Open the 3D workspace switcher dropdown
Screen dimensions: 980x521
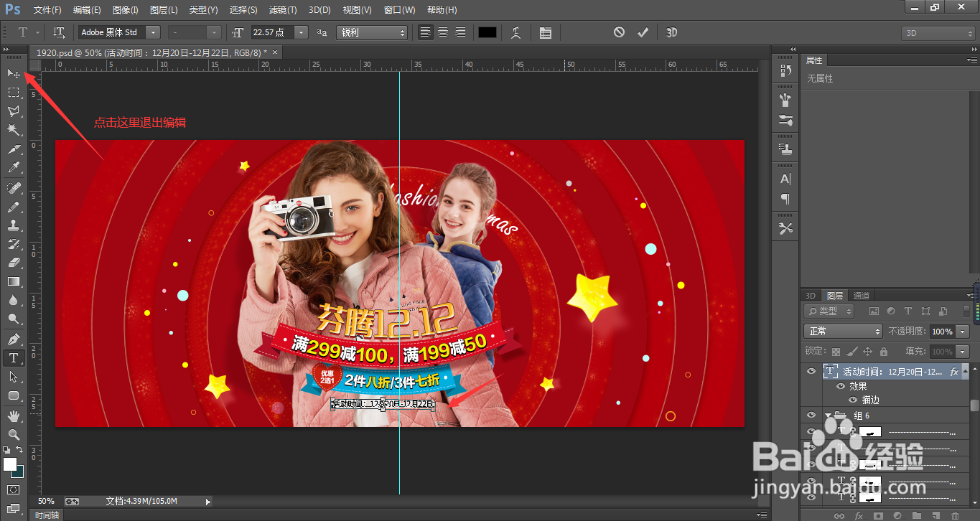click(x=938, y=32)
